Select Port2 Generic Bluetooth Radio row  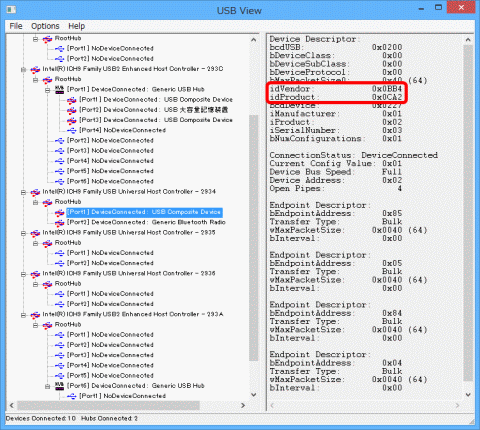[146, 222]
